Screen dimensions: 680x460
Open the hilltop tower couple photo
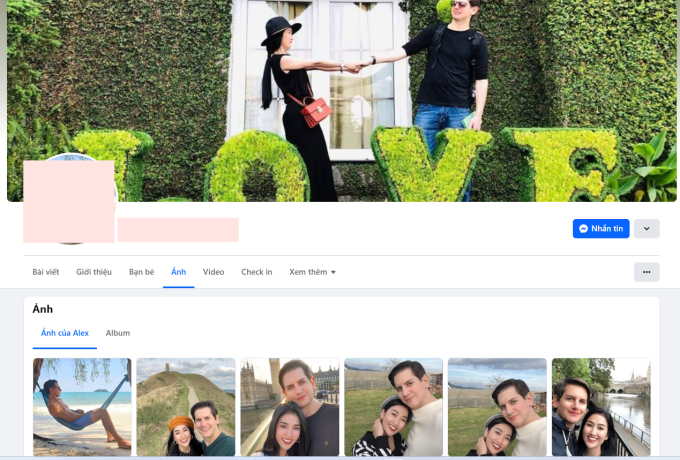coord(186,406)
